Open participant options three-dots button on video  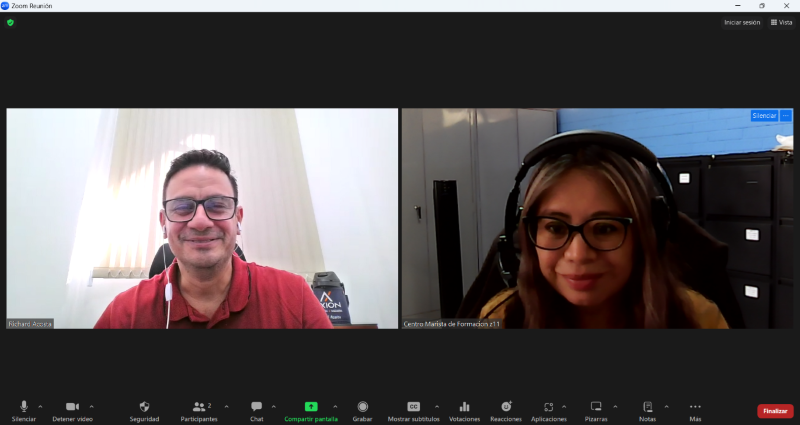786,116
